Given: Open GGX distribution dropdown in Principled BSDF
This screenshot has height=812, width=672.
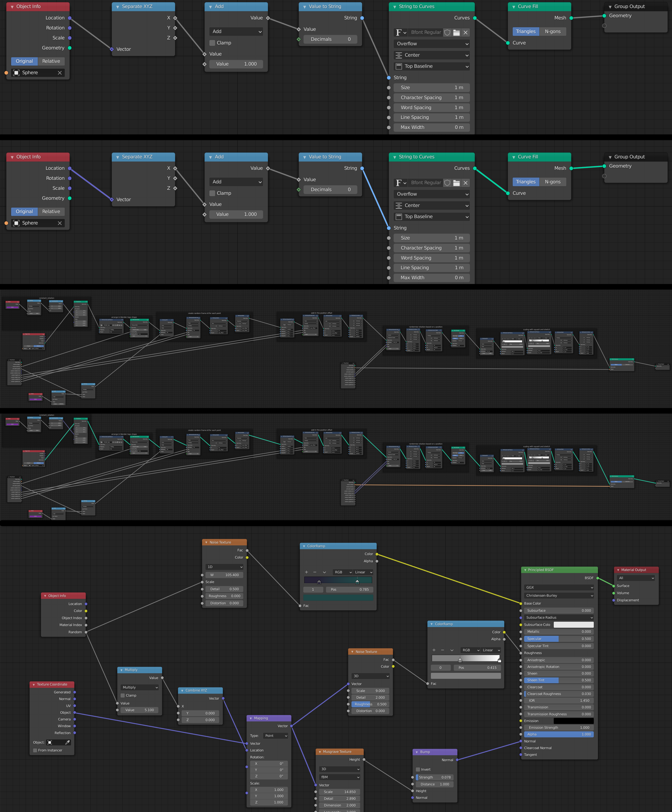Looking at the screenshot, I should [x=559, y=587].
